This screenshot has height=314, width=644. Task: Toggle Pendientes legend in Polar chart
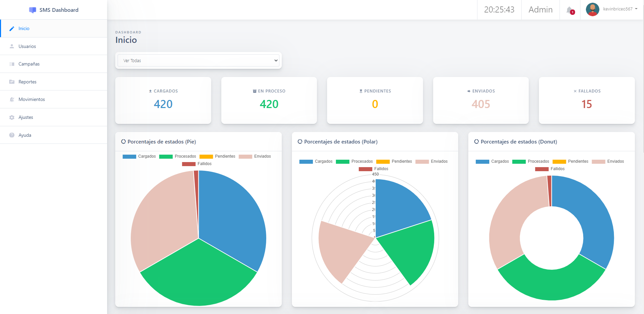coord(394,161)
